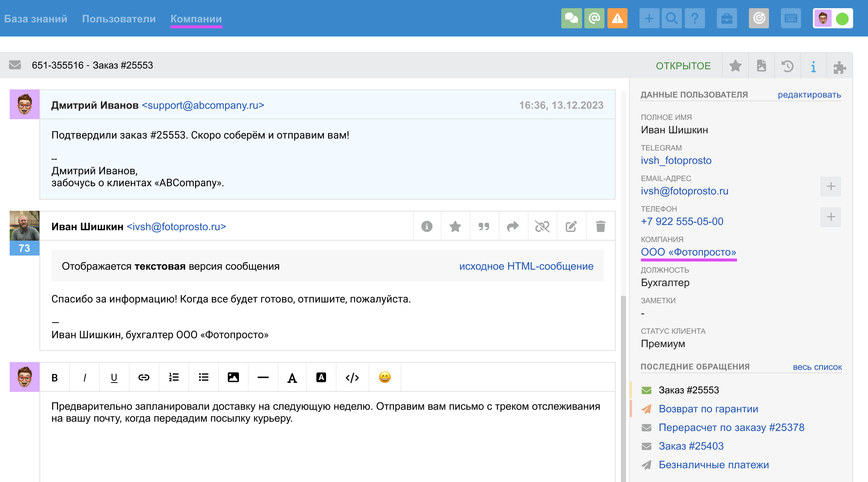Click the briefcase icon in header
The width and height of the screenshot is (868, 482).
(x=727, y=18)
